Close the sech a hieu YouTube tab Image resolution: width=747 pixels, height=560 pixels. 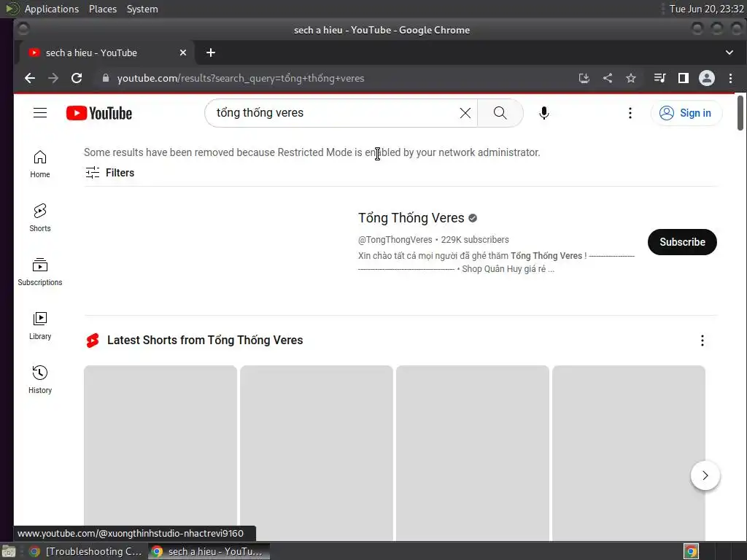[183, 52]
